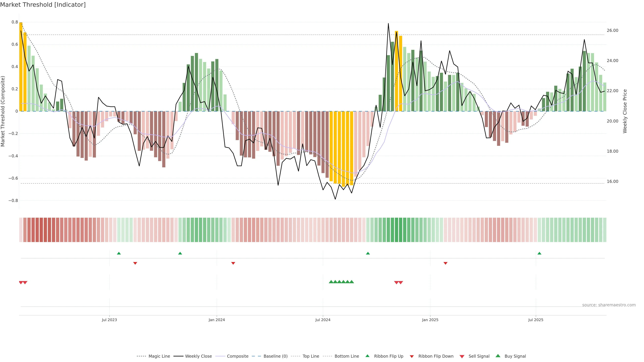Click the green flip-up marker near Jul 2025
644x362 pixels.
(539, 253)
